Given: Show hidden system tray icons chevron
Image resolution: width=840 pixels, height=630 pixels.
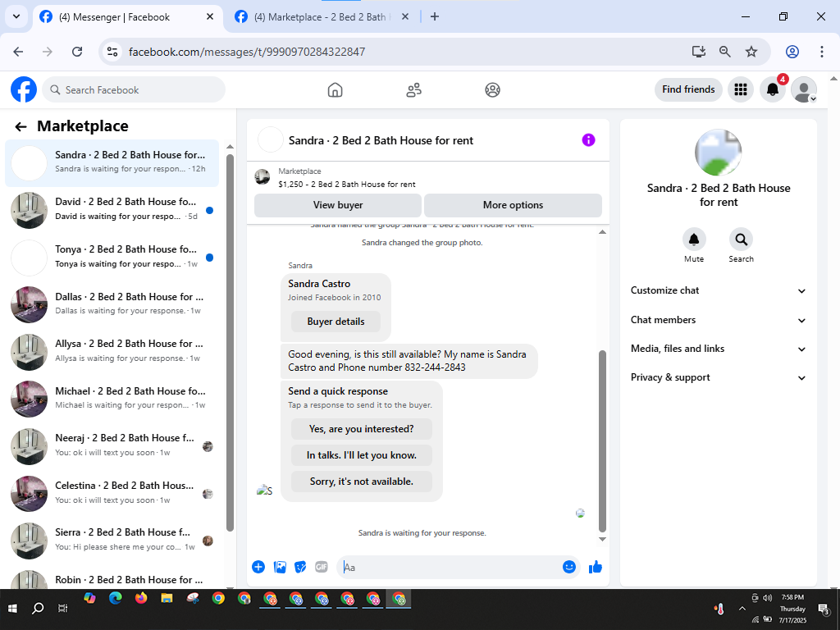Looking at the screenshot, I should pyautogui.click(x=742, y=609).
